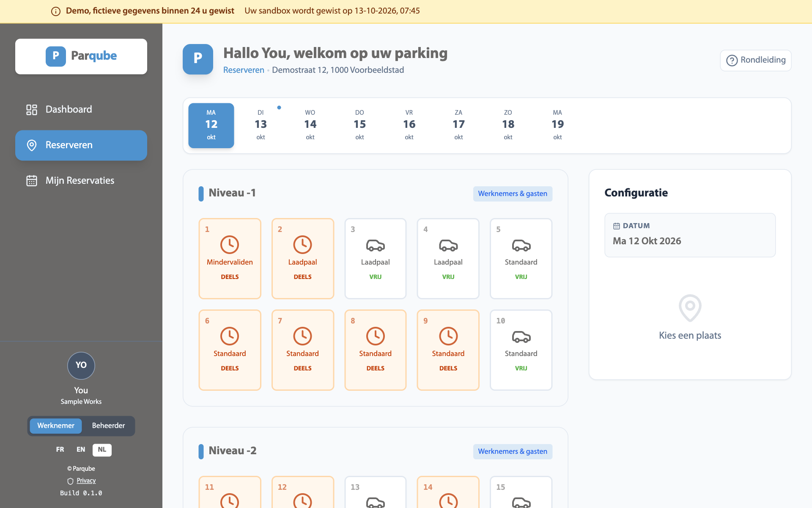Switch role to Werknemer

click(x=56, y=426)
